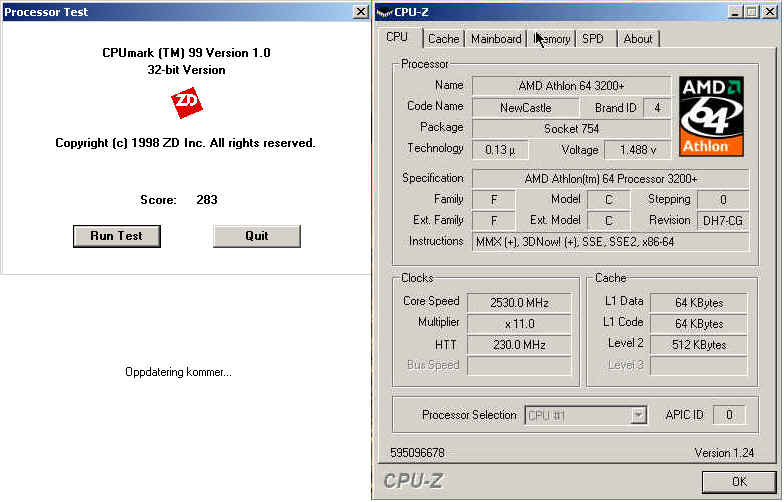This screenshot has width=784, height=502.
Task: Click the Stepping value 0
Action: pyautogui.click(x=723, y=200)
